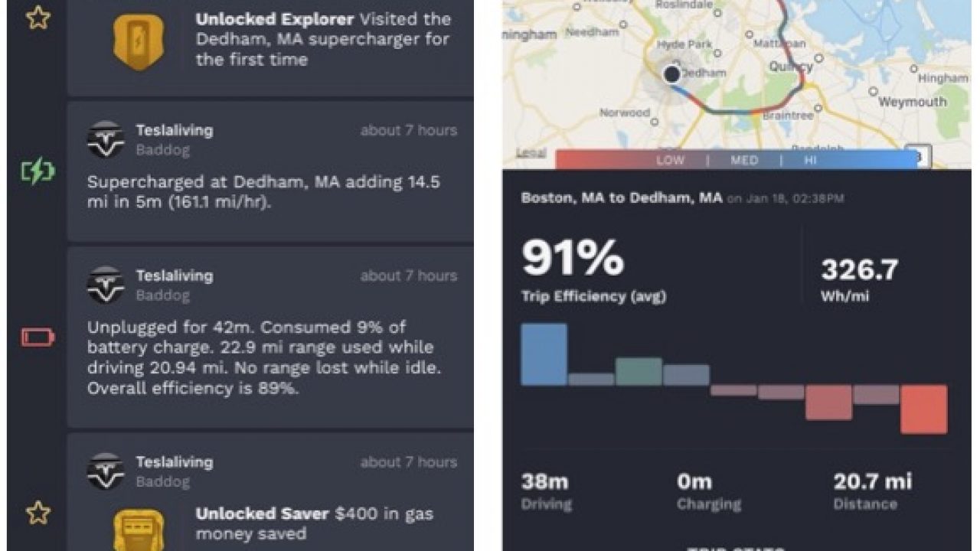Tap the Quincy label on map
This screenshot has width=980, height=551.
click(791, 67)
